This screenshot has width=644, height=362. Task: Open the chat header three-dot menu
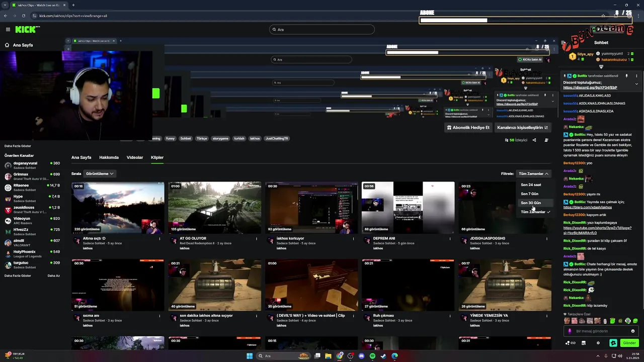[636, 76]
